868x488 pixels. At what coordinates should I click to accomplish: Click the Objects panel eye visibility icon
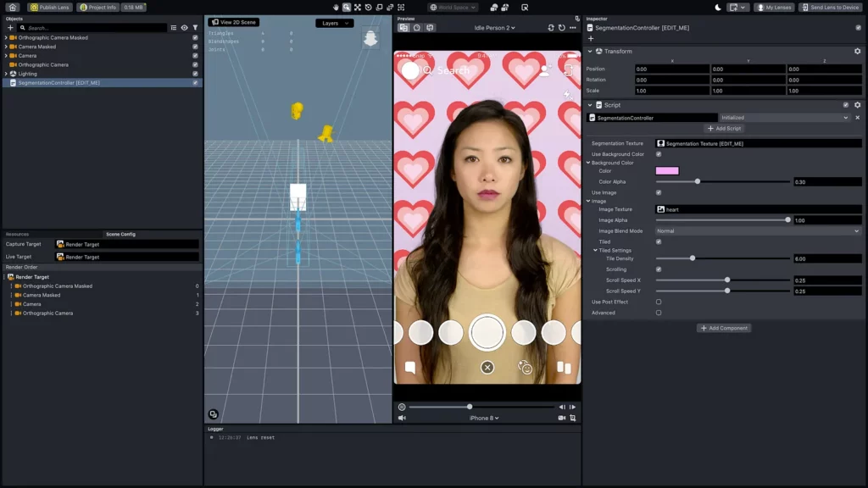[x=184, y=28]
